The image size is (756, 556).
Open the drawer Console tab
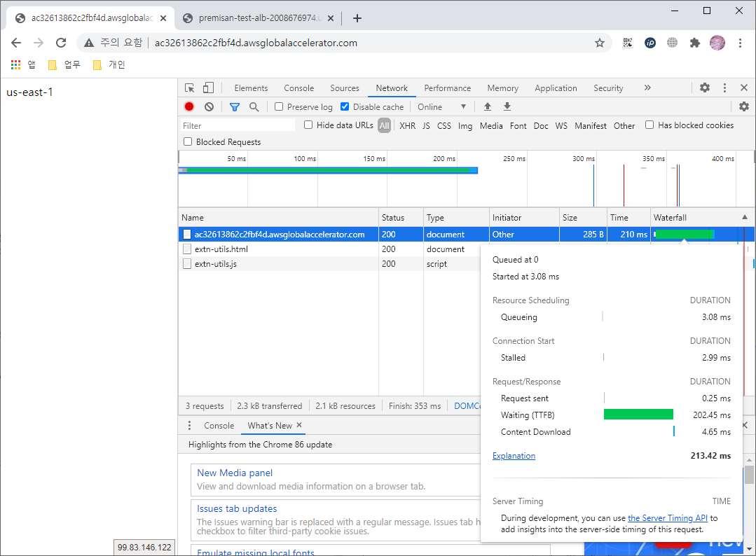tap(219, 426)
